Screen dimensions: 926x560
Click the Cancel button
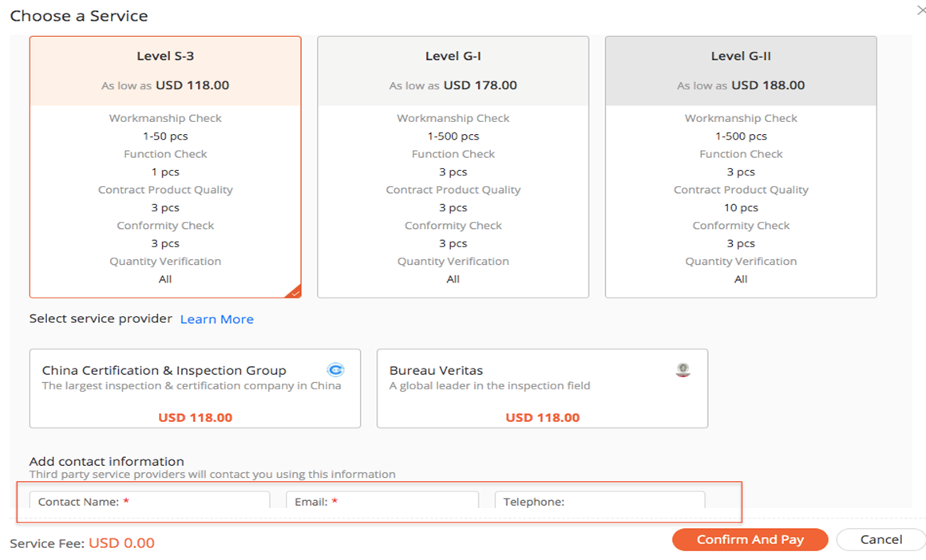881,539
